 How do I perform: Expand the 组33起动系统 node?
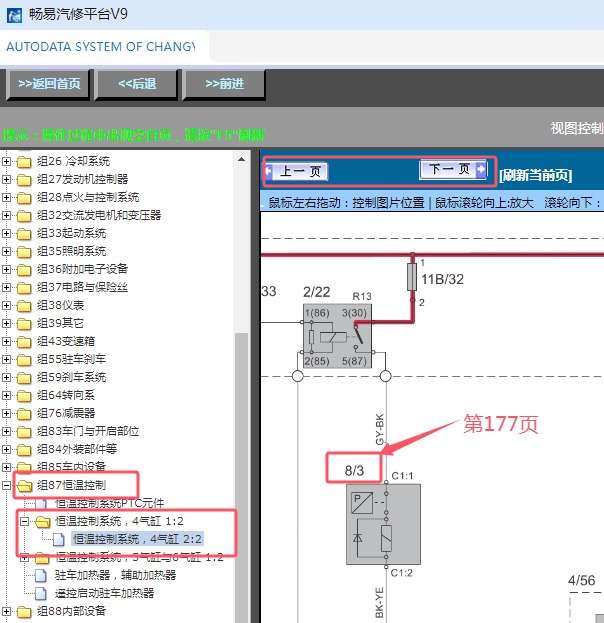click(x=6, y=233)
